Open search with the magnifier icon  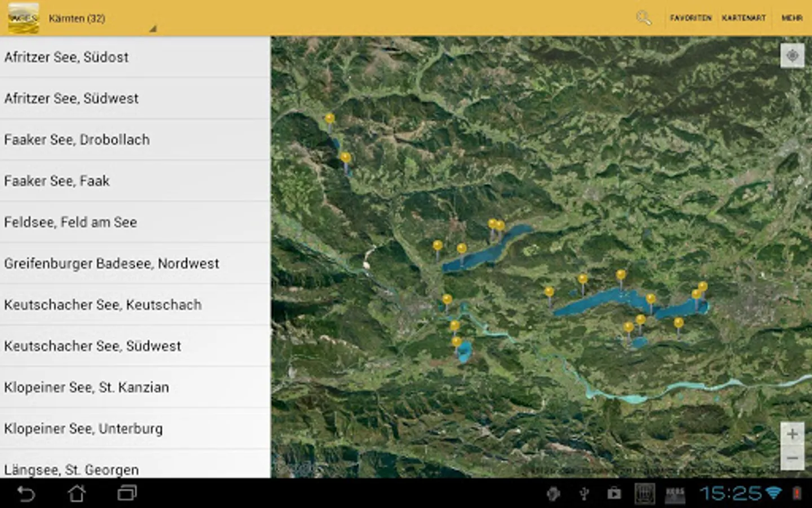pos(643,17)
